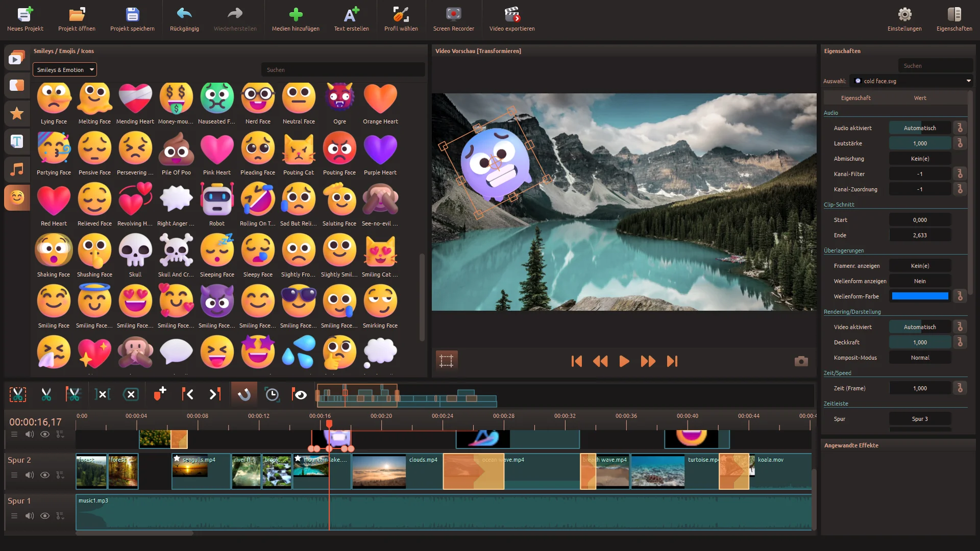Toggle the top track visibility eye
980x551 pixels.
tap(45, 434)
